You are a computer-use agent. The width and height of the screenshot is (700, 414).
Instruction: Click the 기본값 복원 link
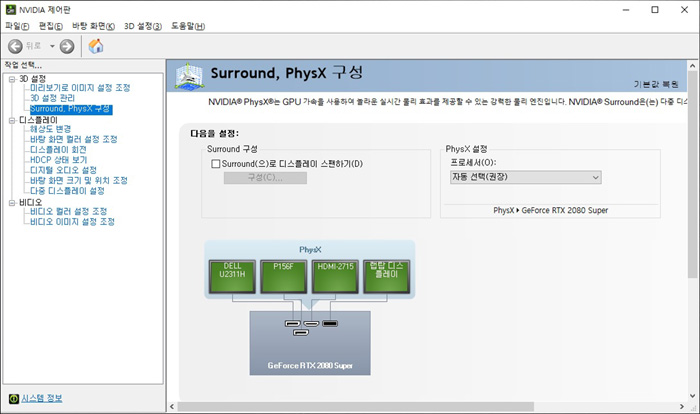coord(656,84)
